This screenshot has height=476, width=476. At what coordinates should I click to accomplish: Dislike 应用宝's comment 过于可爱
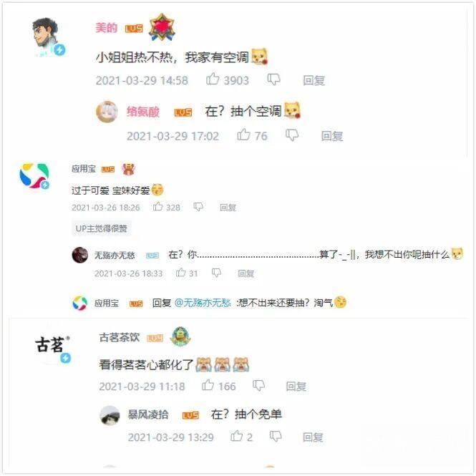click(x=198, y=208)
